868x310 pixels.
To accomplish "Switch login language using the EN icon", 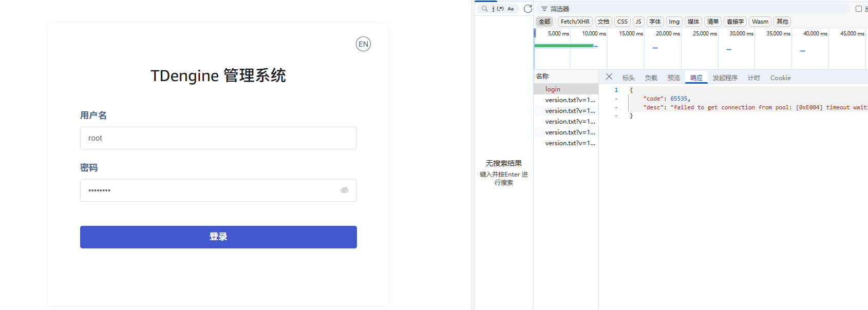I will (x=363, y=44).
